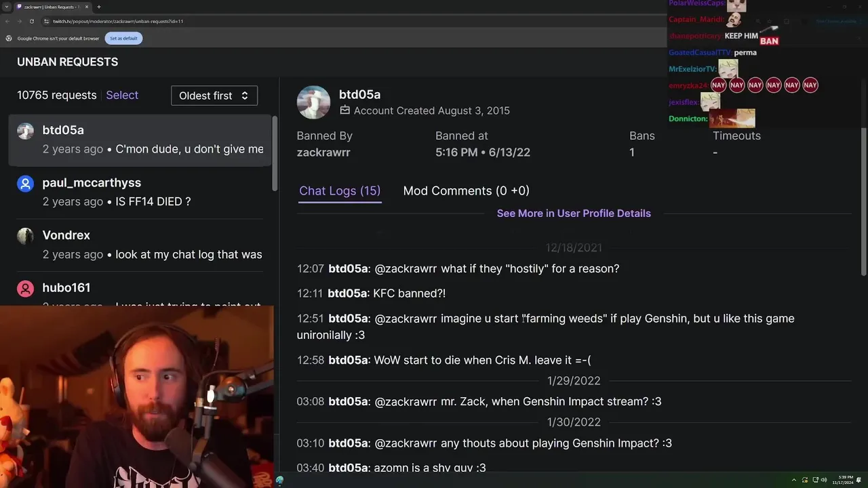Click the hubo161 avatar icon
Screen dimensions: 868x488
(x=25, y=289)
